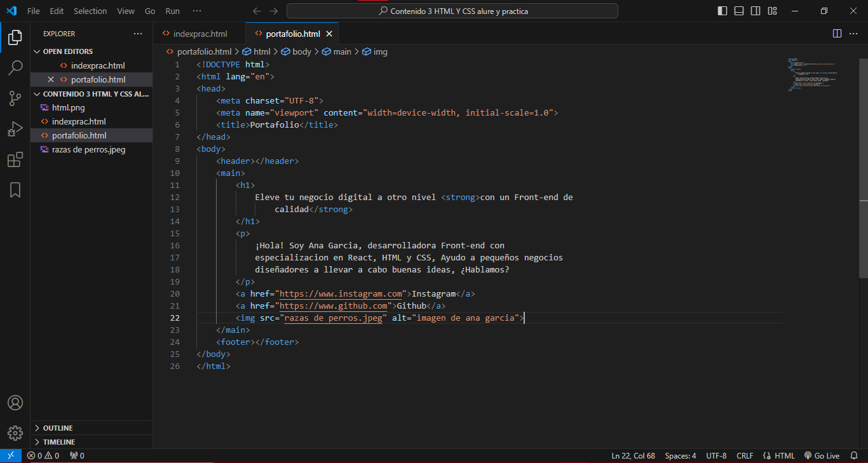The width and height of the screenshot is (868, 463).
Task: Open the Run menu
Action: (x=172, y=11)
